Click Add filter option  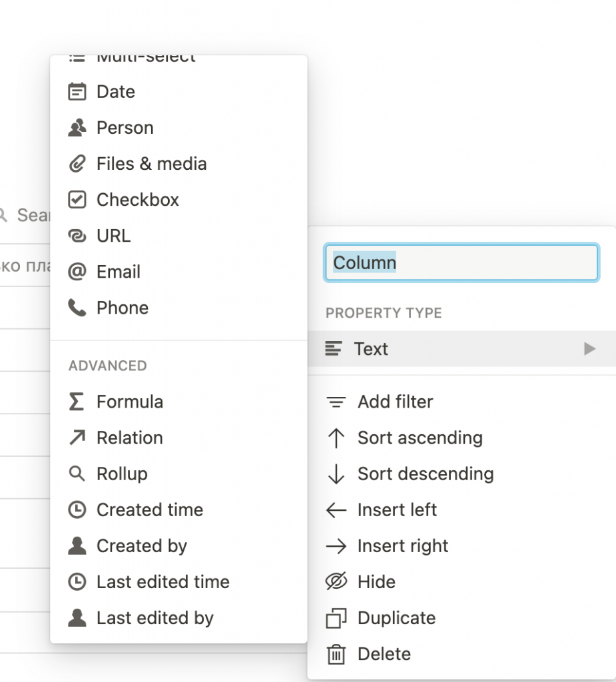[395, 402]
